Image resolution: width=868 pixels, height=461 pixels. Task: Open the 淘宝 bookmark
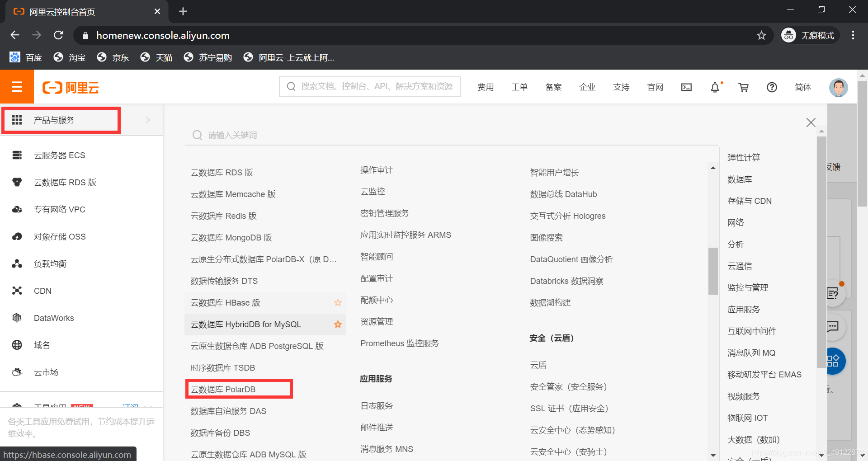click(x=69, y=57)
